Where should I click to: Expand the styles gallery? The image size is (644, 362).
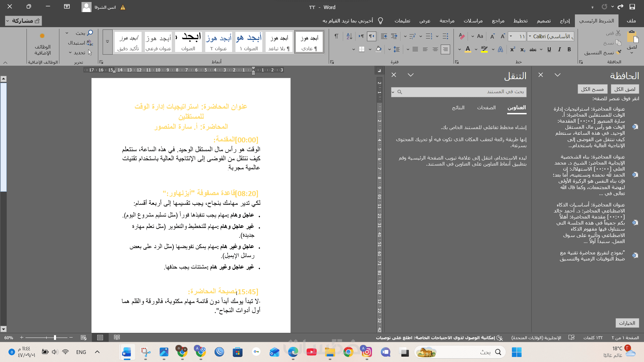[x=107, y=42]
